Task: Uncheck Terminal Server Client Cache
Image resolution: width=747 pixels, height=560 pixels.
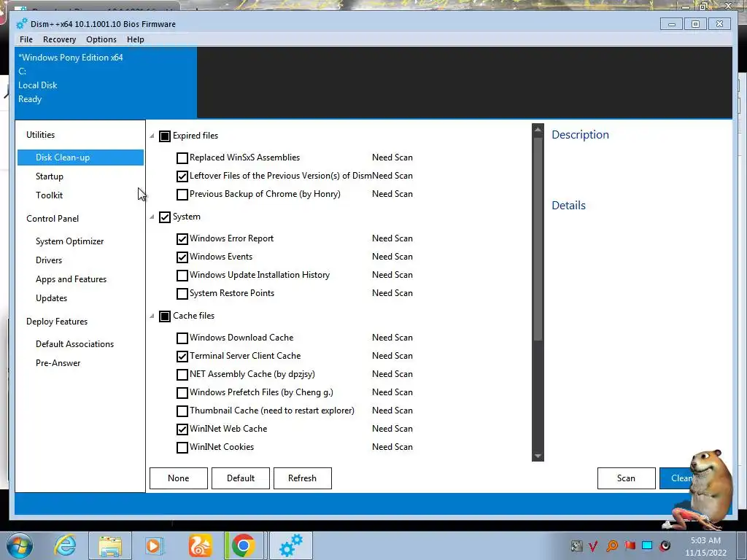Action: click(182, 356)
